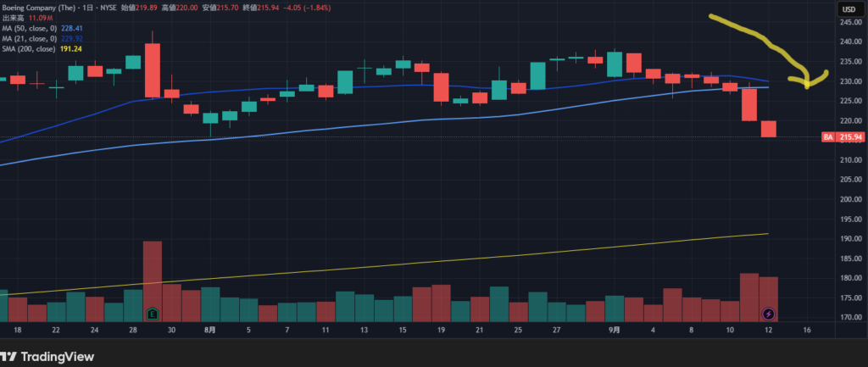Click the 190.00 price axis label
868x367 pixels.
(852, 238)
